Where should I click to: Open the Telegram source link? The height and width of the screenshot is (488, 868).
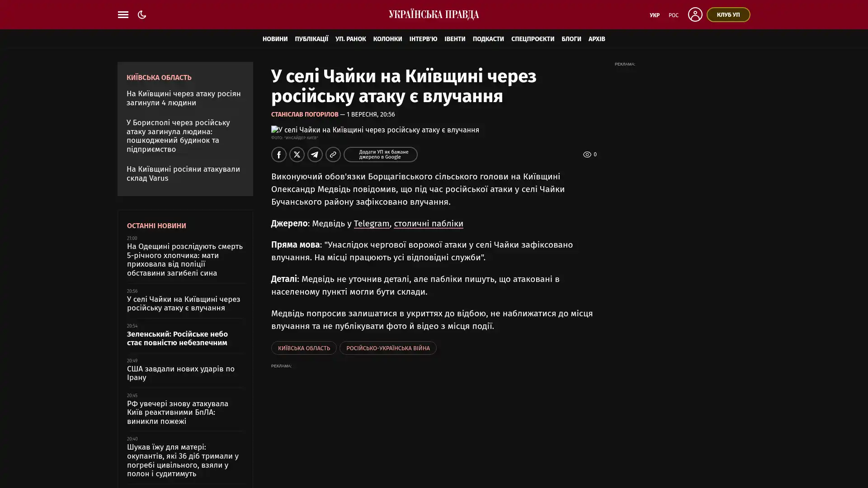pyautogui.click(x=371, y=224)
